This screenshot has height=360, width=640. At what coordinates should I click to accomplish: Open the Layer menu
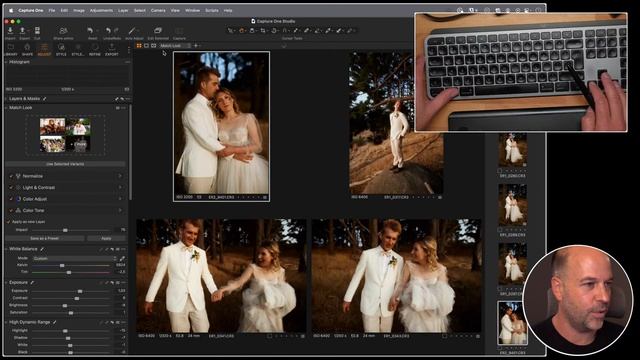click(x=123, y=10)
